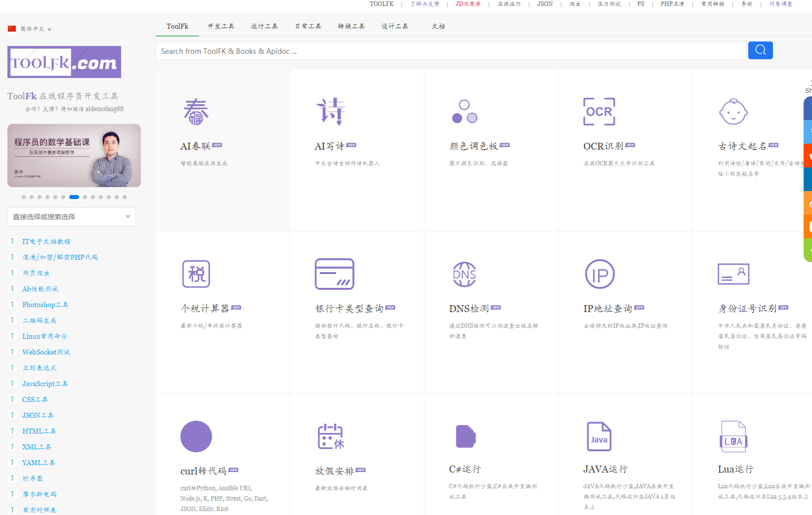Click the 导航 top link
This screenshot has width=812, height=515.
(747, 4)
